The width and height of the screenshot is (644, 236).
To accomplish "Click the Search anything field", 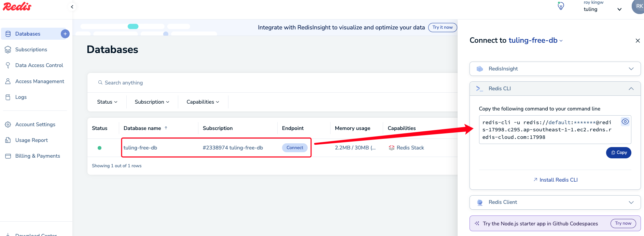I will [x=272, y=83].
